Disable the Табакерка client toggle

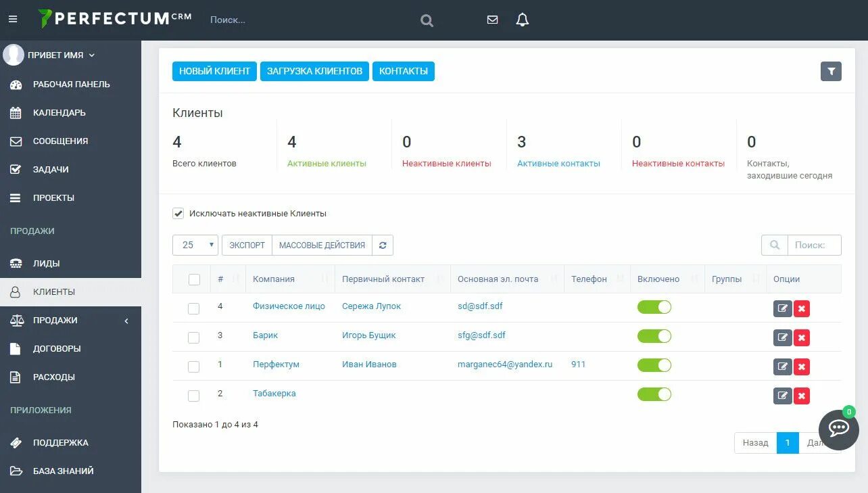[x=654, y=394]
